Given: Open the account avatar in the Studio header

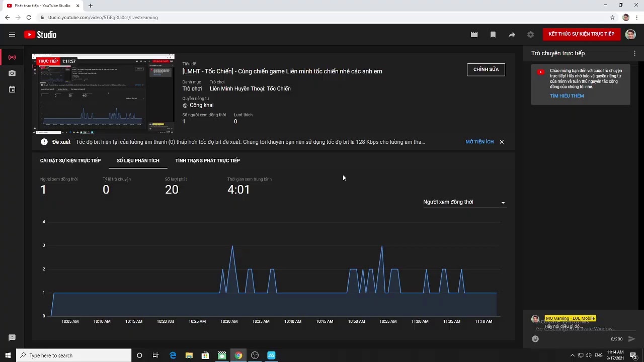Looking at the screenshot, I should (630, 34).
